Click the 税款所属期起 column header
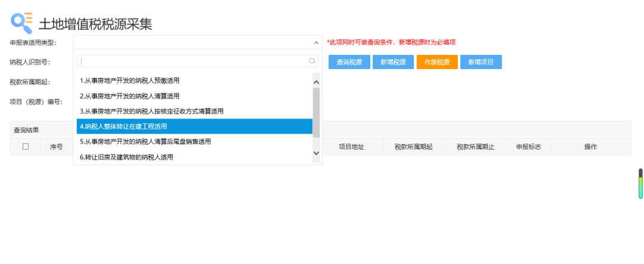Image resolution: width=644 pixels, height=264 pixels. (x=414, y=147)
